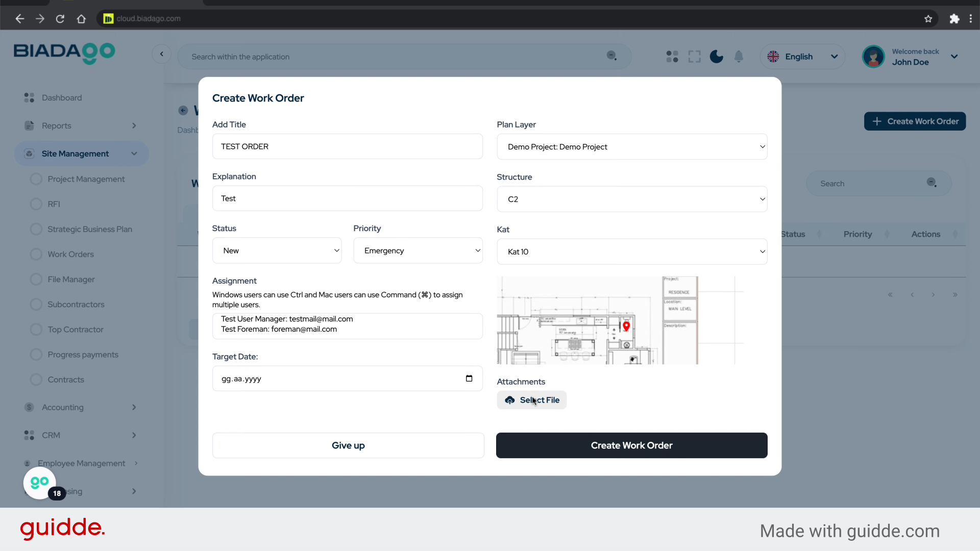Open Plan Layer dropdown Demo Project
Screen dimensions: 980x551
pos(632,147)
